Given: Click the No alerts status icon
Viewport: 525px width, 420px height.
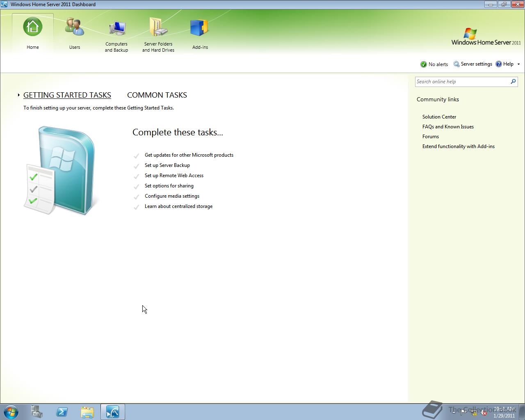Looking at the screenshot, I should [x=424, y=64].
